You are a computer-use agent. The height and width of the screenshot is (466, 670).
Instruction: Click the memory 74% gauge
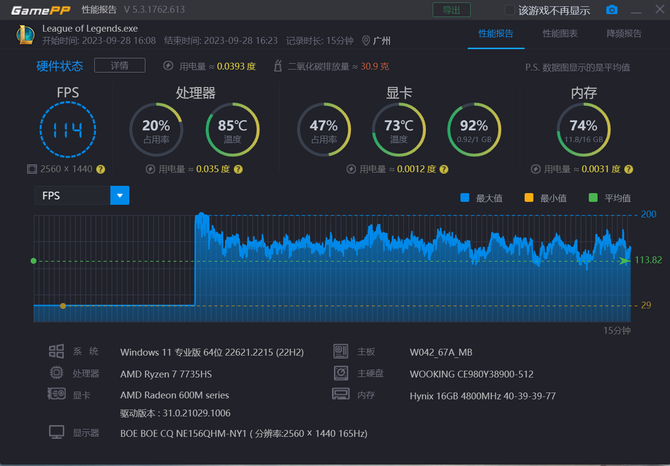(583, 129)
